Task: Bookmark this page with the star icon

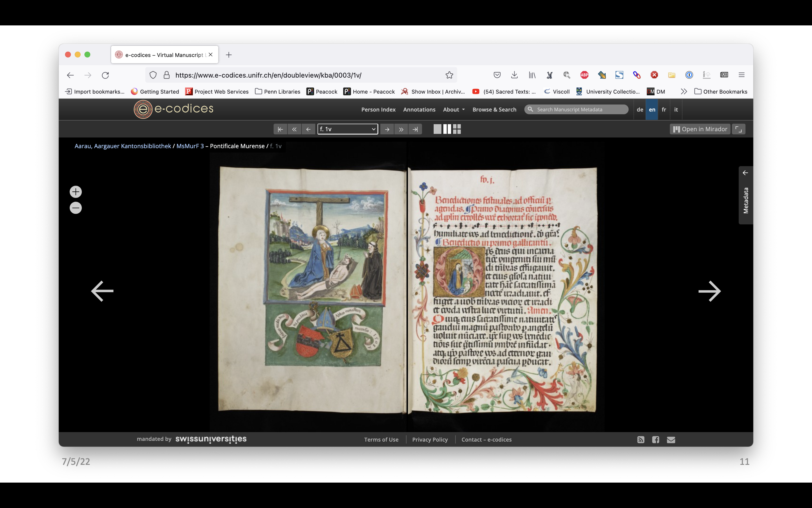Action: click(x=449, y=75)
